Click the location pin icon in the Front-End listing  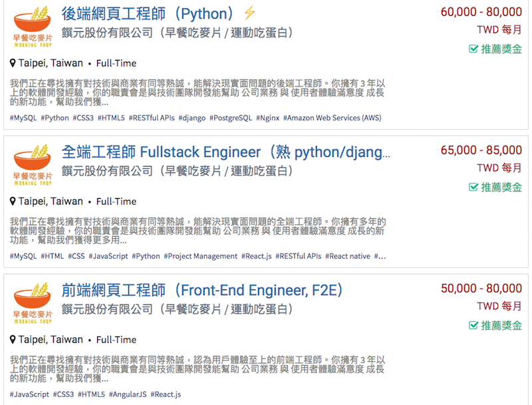[13, 340]
